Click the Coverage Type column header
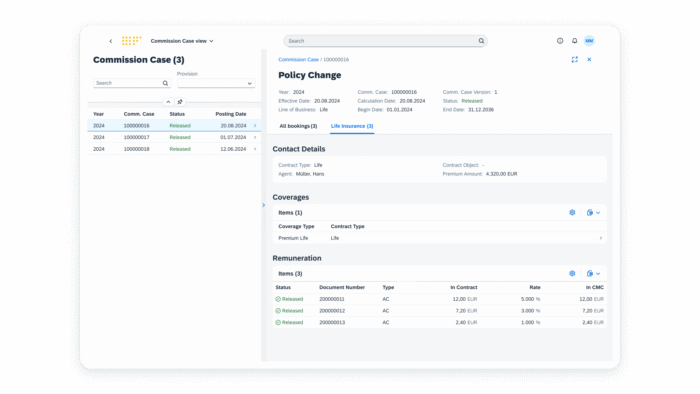This screenshot has width=700, height=394. click(x=296, y=227)
